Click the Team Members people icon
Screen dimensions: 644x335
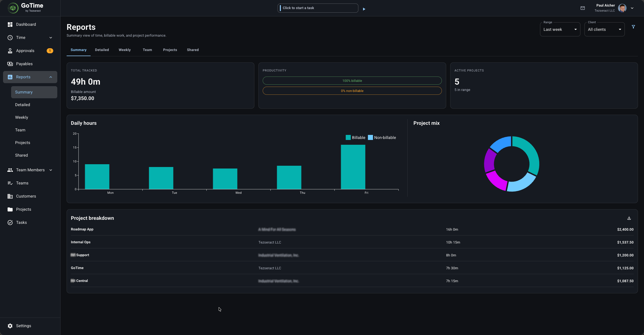(x=10, y=170)
